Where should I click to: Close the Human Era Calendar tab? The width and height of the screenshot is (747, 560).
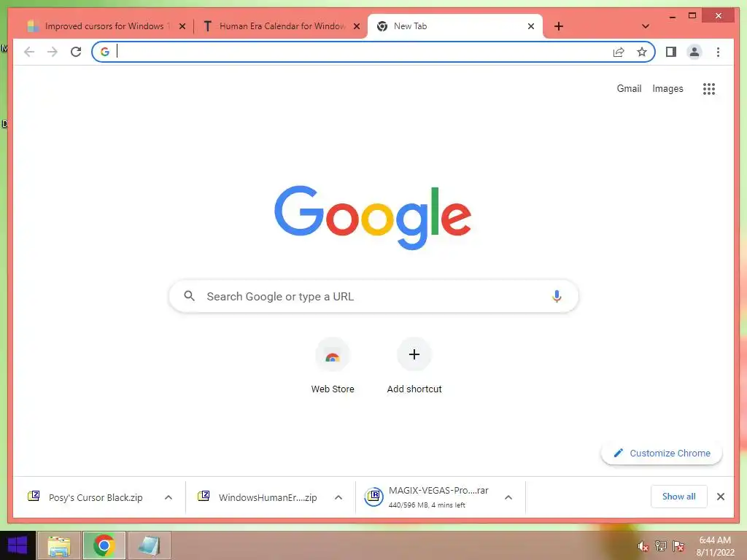pos(356,26)
